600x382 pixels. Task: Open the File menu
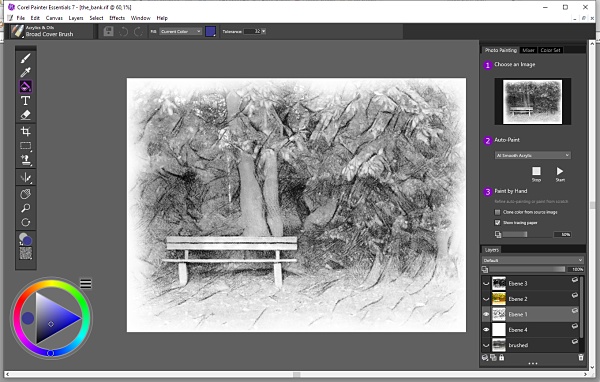(21, 18)
